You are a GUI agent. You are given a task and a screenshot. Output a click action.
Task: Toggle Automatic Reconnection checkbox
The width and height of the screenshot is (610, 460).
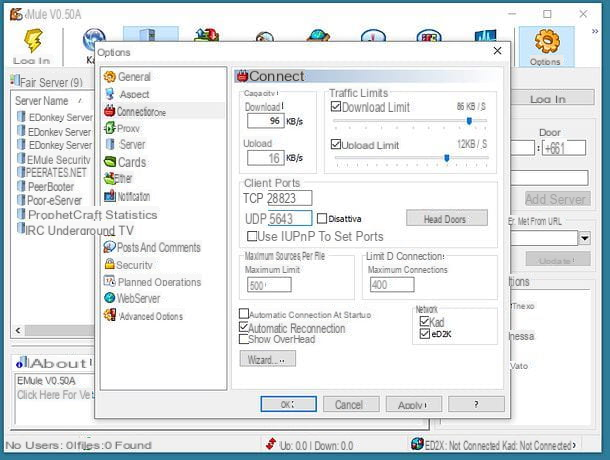pyautogui.click(x=244, y=327)
